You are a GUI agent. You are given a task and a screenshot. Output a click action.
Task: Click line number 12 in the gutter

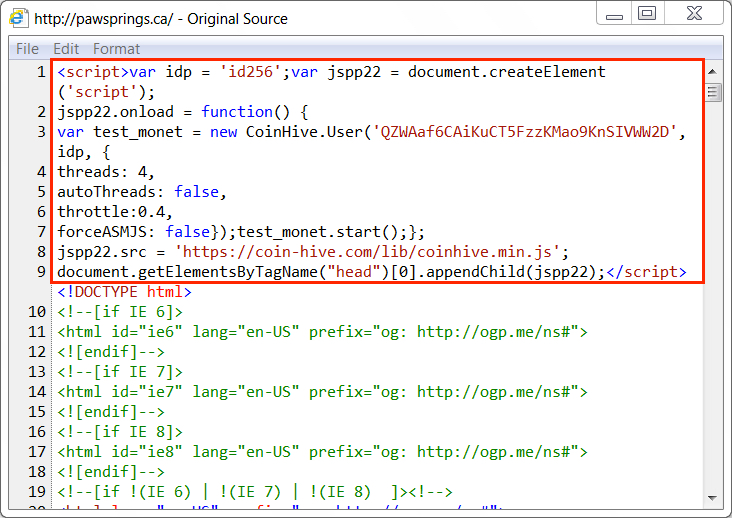click(x=37, y=352)
